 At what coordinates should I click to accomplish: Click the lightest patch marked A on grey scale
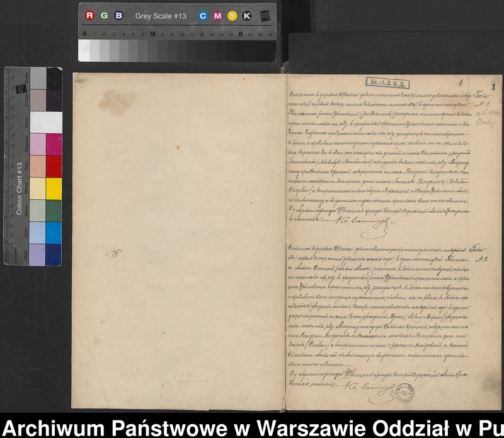pos(84,50)
